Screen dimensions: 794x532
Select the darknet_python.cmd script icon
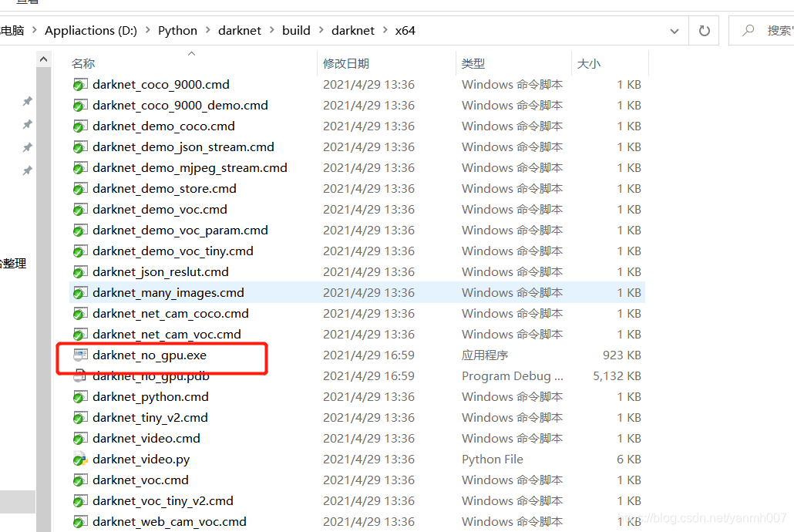[80, 396]
